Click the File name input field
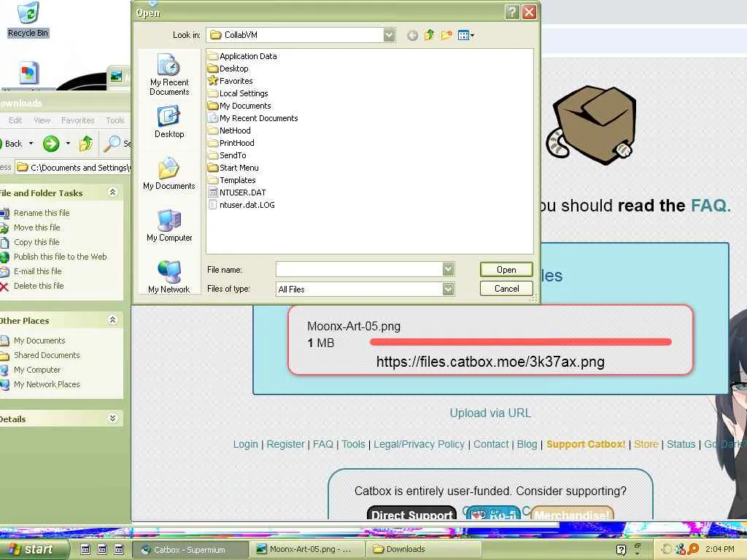 pyautogui.click(x=359, y=270)
